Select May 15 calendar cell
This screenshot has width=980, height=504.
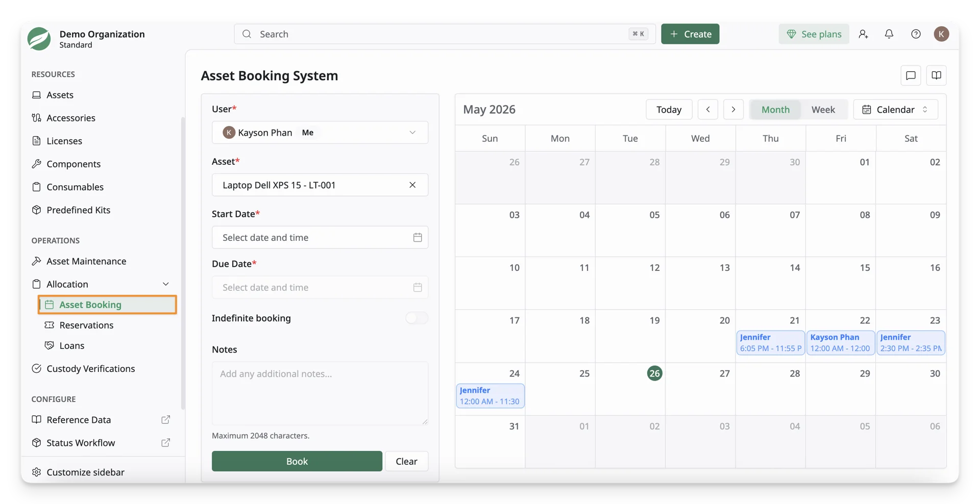tap(841, 283)
